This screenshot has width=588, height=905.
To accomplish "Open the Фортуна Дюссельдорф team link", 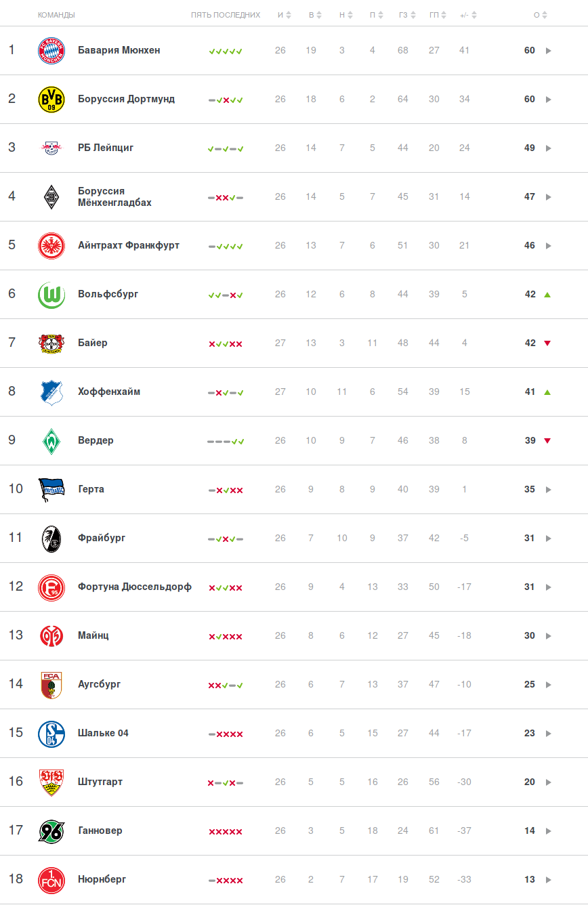I will [x=135, y=587].
